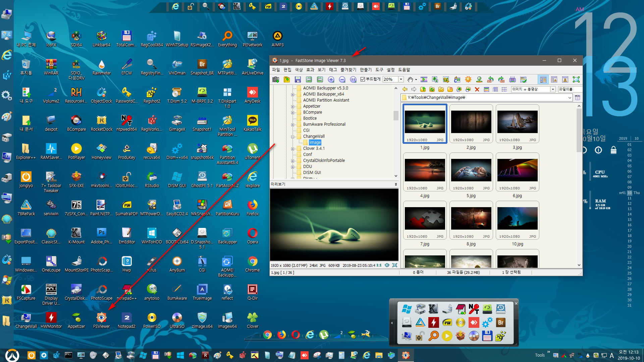The height and width of the screenshot is (362, 644).
Task: Select the 7.jpg puzzle thumbnail
Action: pyautogui.click(x=425, y=220)
